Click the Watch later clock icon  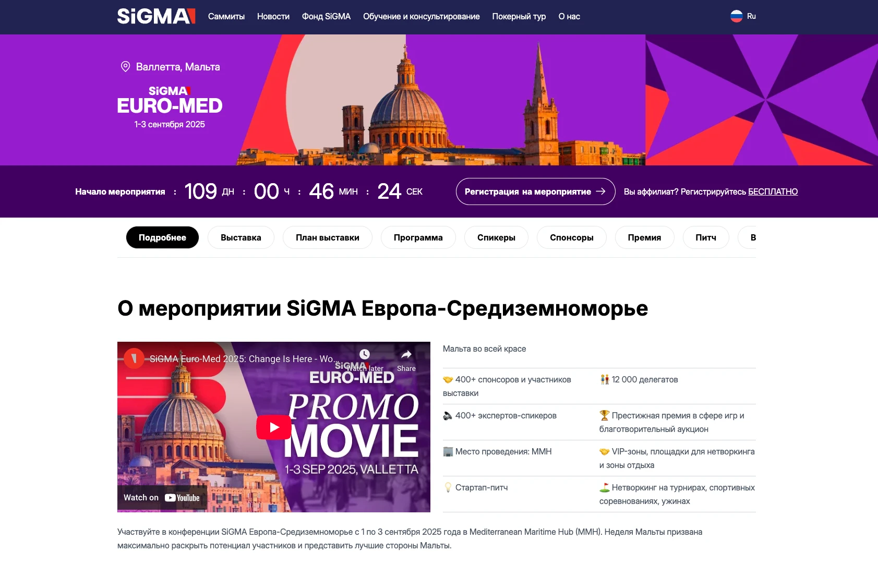tap(365, 354)
